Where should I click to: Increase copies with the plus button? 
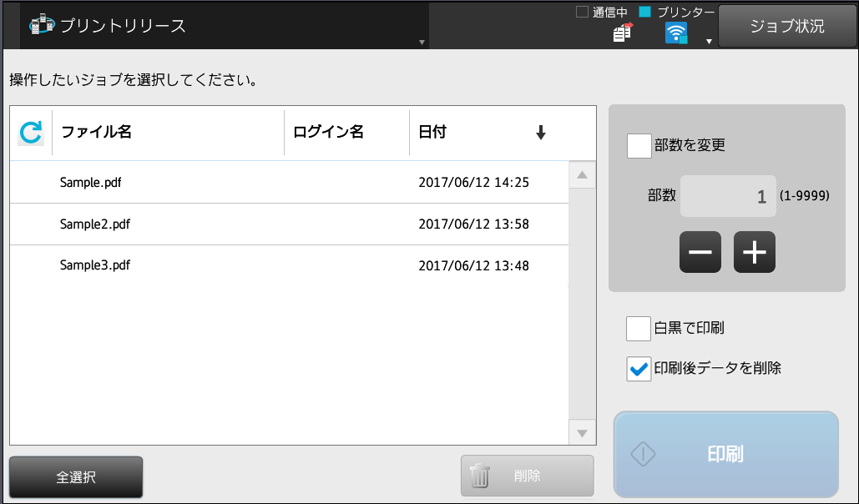click(755, 252)
